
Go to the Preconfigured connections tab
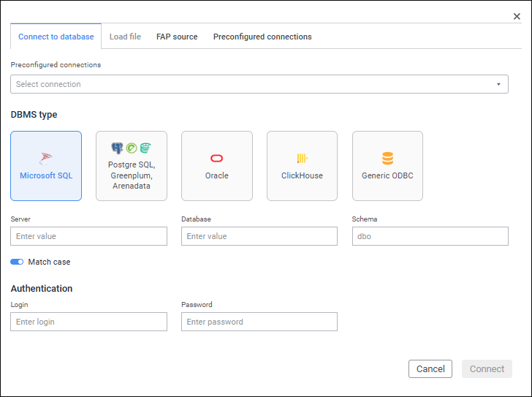click(262, 37)
